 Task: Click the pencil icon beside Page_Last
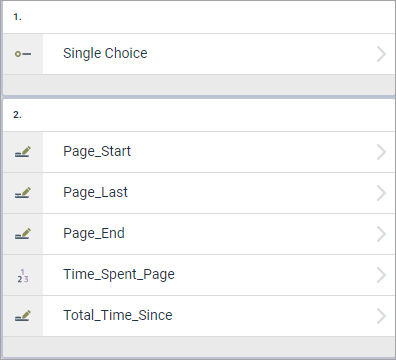(x=23, y=193)
